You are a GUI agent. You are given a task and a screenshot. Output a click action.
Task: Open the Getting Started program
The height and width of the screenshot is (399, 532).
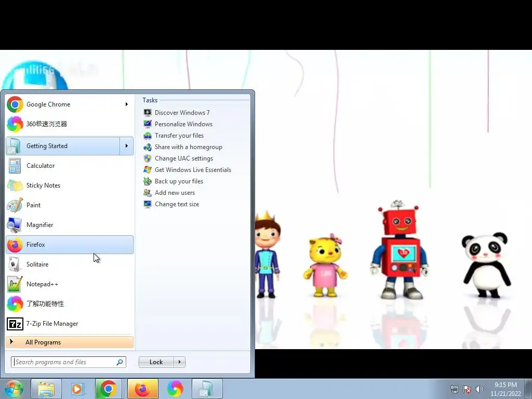point(63,146)
